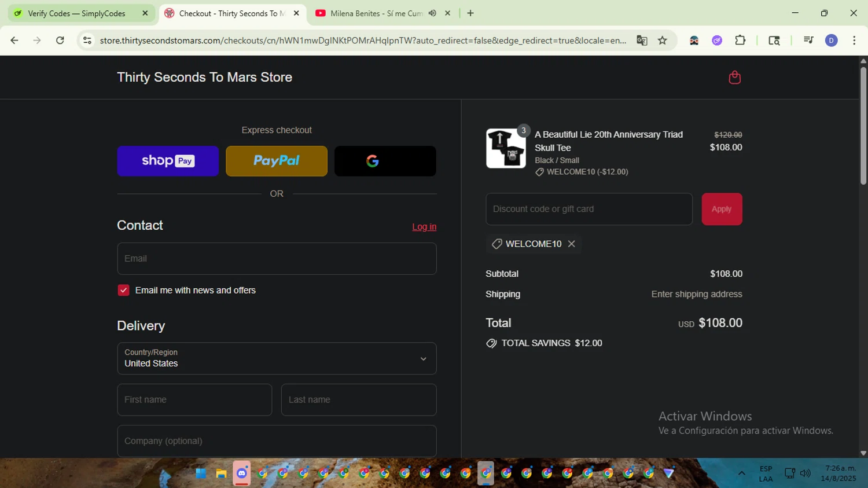Open Discord from the taskbar
Viewport: 868px width, 488px height.
pyautogui.click(x=242, y=474)
